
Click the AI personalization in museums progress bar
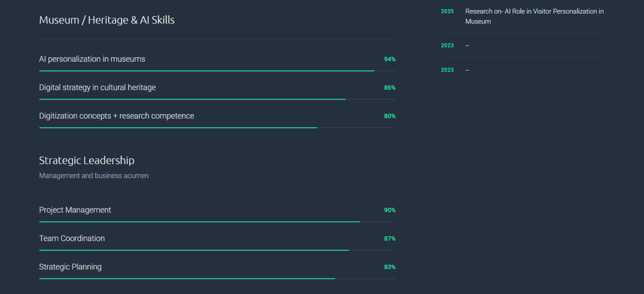pyautogui.click(x=217, y=71)
